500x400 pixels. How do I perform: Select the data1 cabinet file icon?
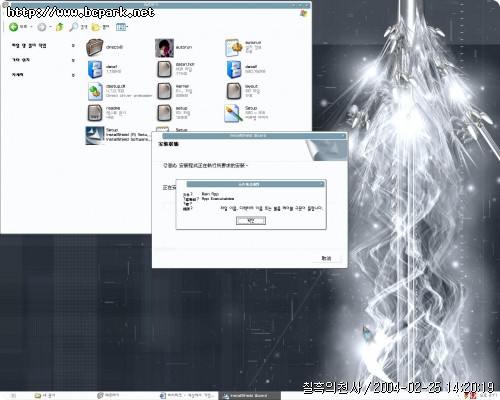(95, 69)
